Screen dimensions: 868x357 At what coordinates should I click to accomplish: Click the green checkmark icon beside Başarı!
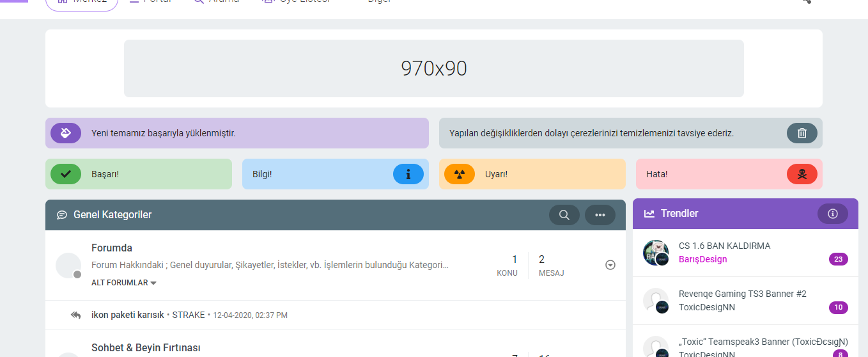(x=66, y=174)
